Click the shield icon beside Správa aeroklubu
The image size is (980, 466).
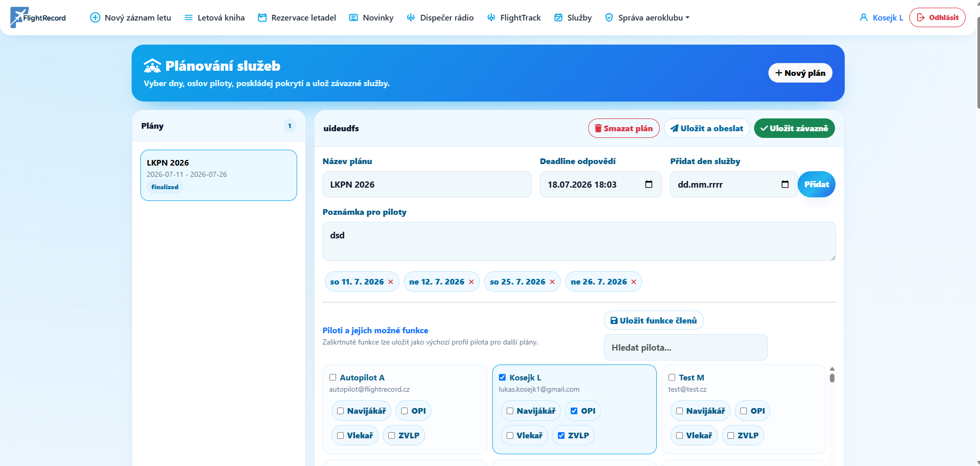click(x=609, y=17)
